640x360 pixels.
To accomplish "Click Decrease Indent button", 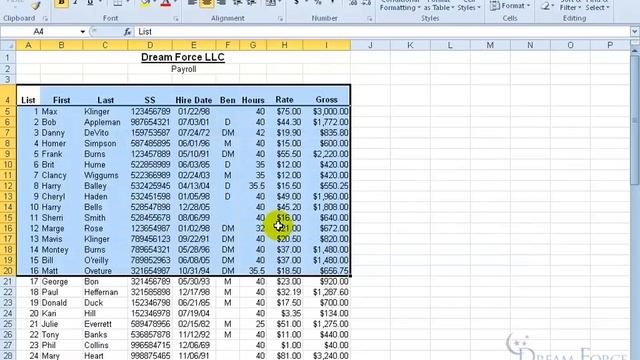I will point(237,3).
